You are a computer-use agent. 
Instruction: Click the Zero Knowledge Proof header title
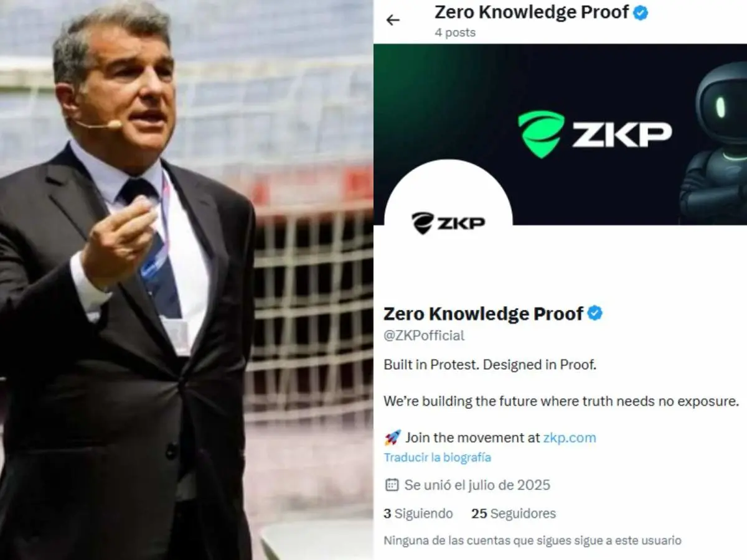(532, 12)
